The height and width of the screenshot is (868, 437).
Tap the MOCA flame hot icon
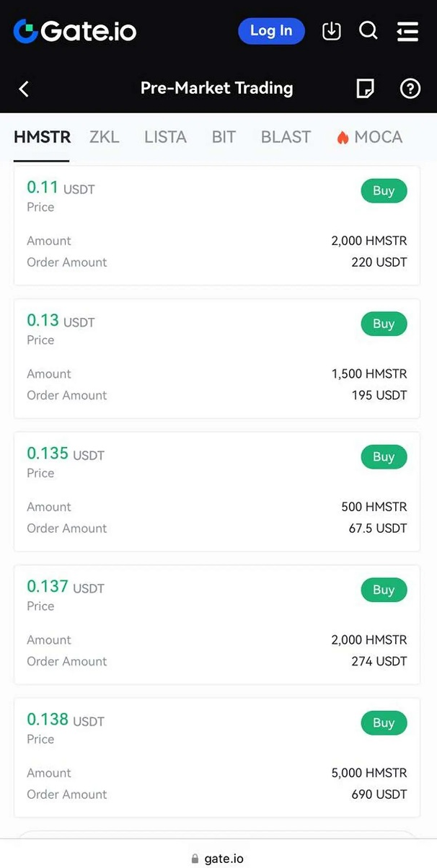[x=343, y=137]
